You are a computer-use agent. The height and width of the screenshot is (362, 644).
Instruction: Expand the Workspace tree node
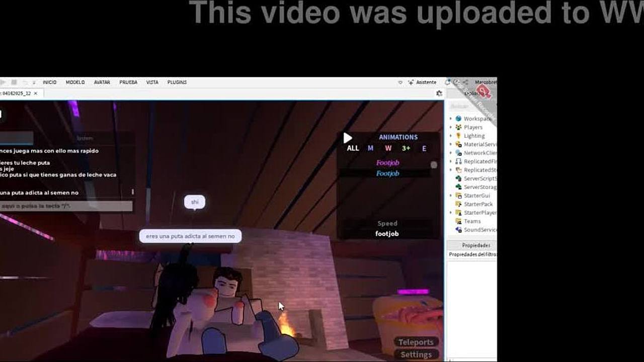point(451,119)
